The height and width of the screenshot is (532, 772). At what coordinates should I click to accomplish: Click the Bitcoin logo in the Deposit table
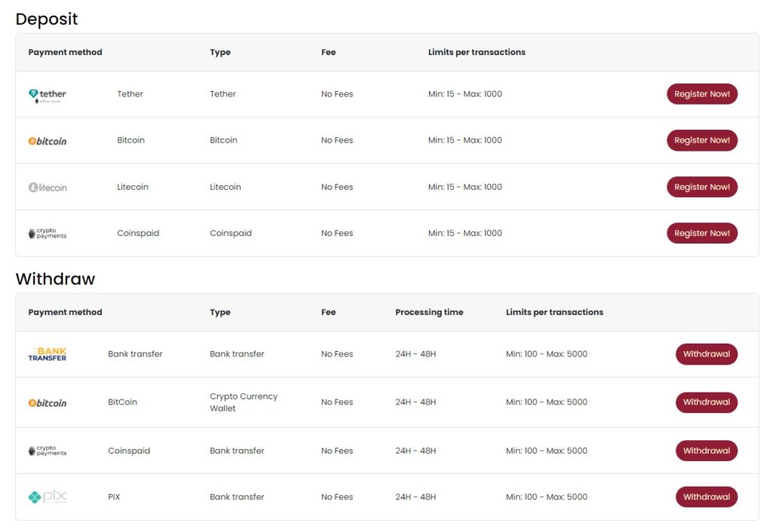point(47,141)
